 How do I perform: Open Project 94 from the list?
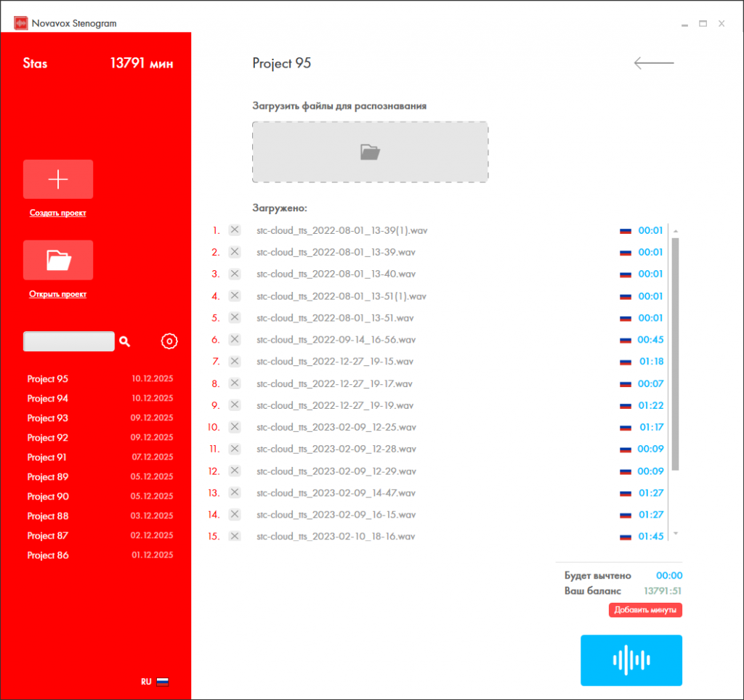48,399
